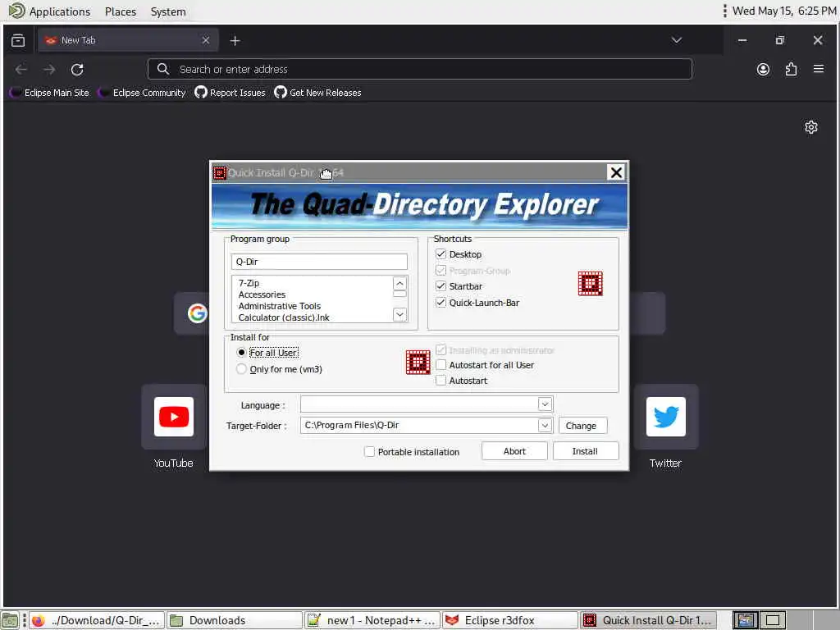Viewport: 840px width, 630px height.
Task: Open the browser extensions puzzle icon
Action: pyautogui.click(x=791, y=69)
